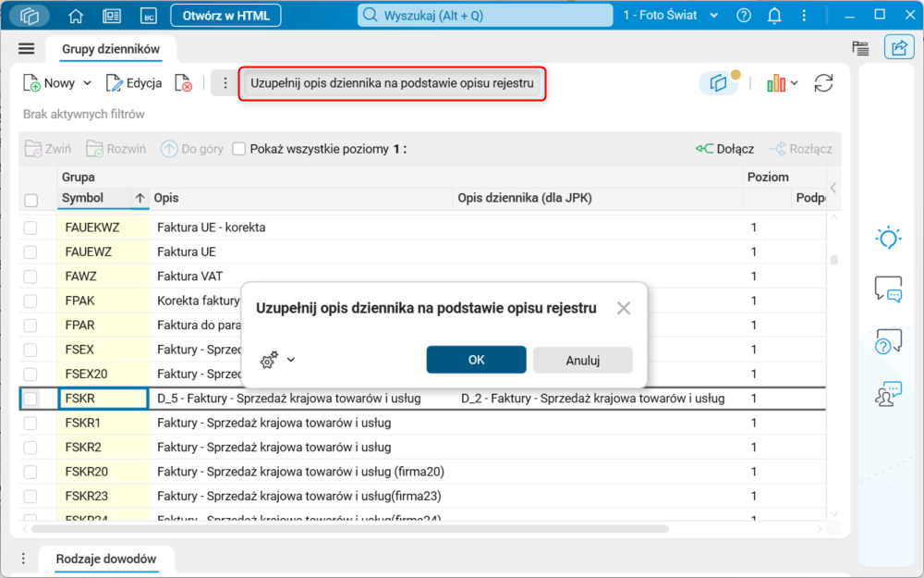Select the FAWZ row checkbox
The image size is (924, 578).
click(30, 277)
